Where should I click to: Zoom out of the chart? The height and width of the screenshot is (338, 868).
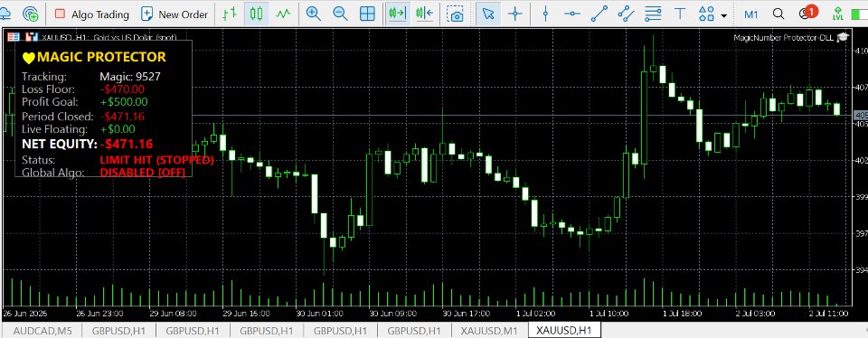coord(340,14)
